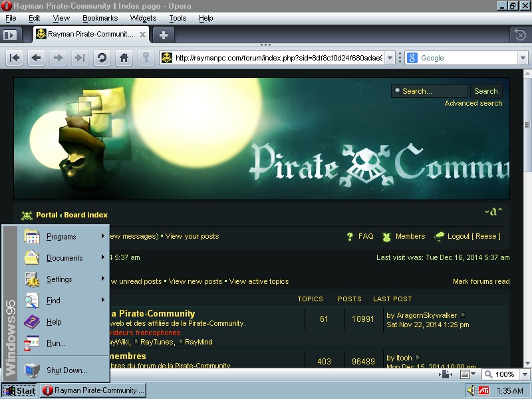Focus the URL address field

[x=279, y=58]
